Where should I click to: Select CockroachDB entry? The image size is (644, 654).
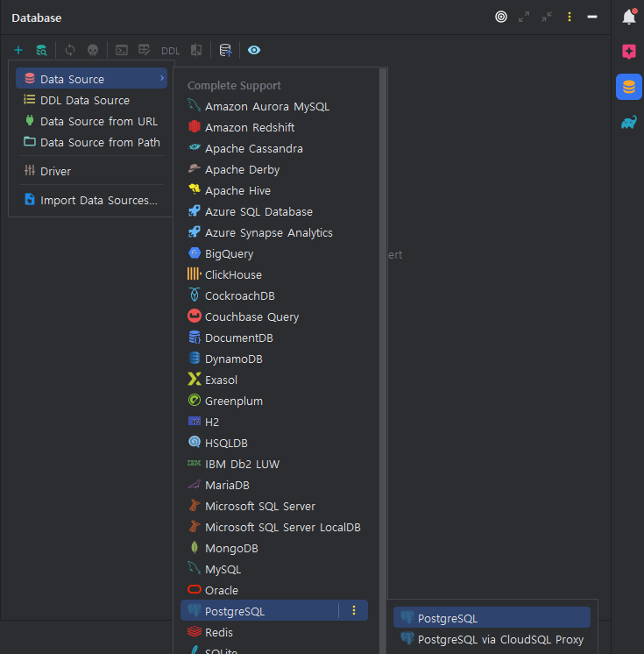pyautogui.click(x=274, y=295)
